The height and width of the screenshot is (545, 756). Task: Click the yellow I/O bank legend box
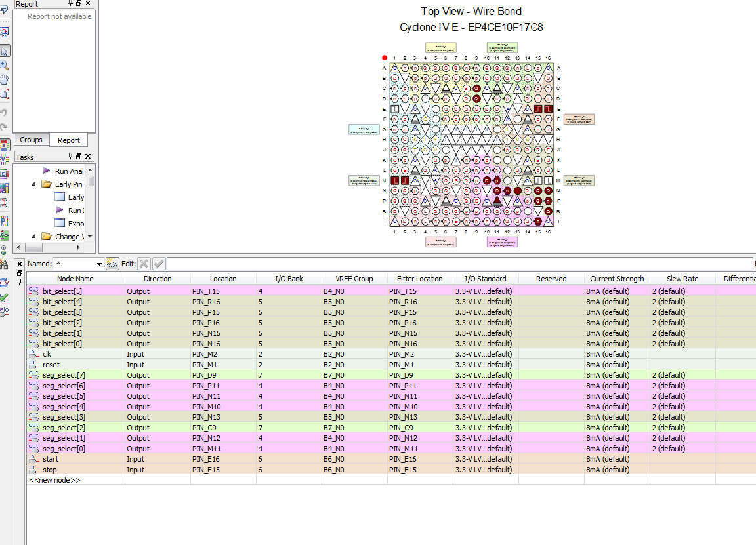click(x=441, y=48)
